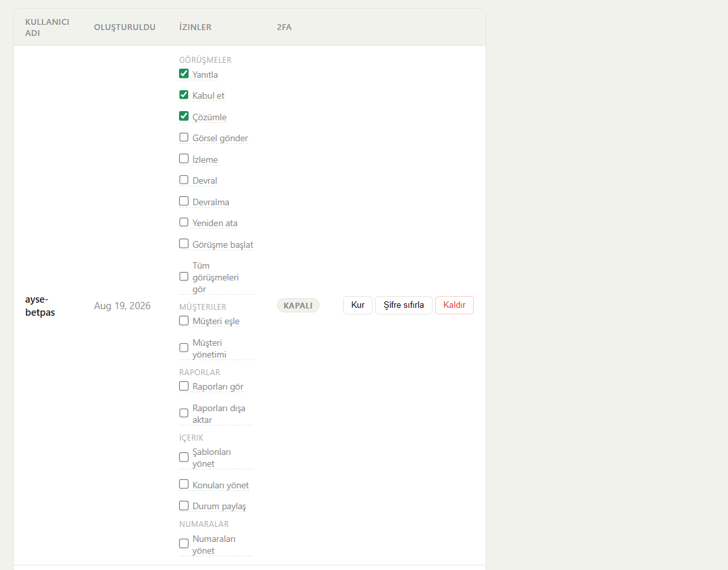Enable the Numaraları yönet permission
The image size is (728, 570).
pyautogui.click(x=184, y=543)
